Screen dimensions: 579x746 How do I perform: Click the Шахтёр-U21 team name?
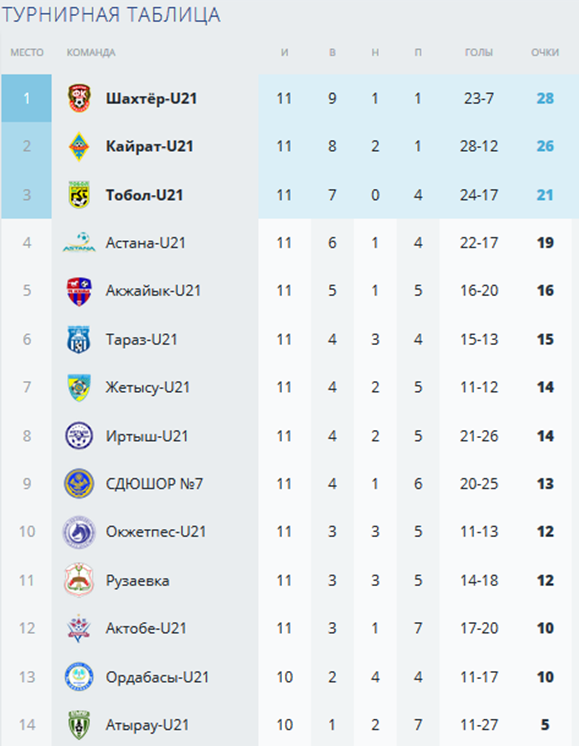pos(151,98)
